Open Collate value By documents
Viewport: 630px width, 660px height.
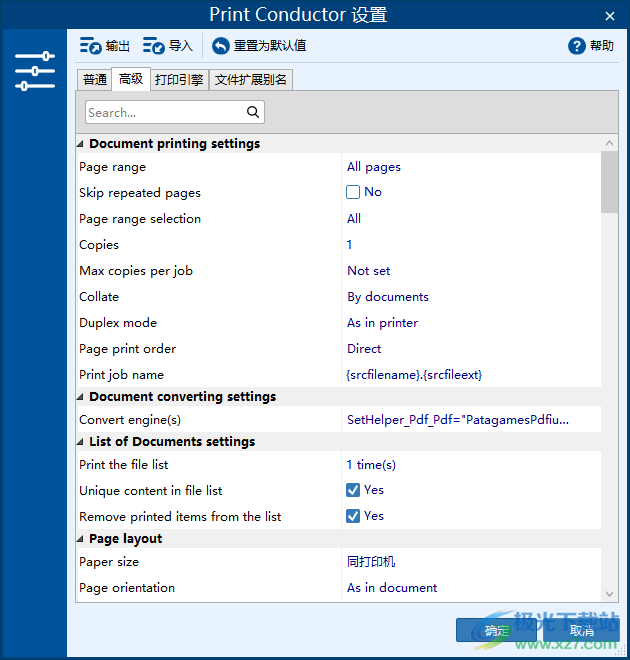pyautogui.click(x=388, y=297)
